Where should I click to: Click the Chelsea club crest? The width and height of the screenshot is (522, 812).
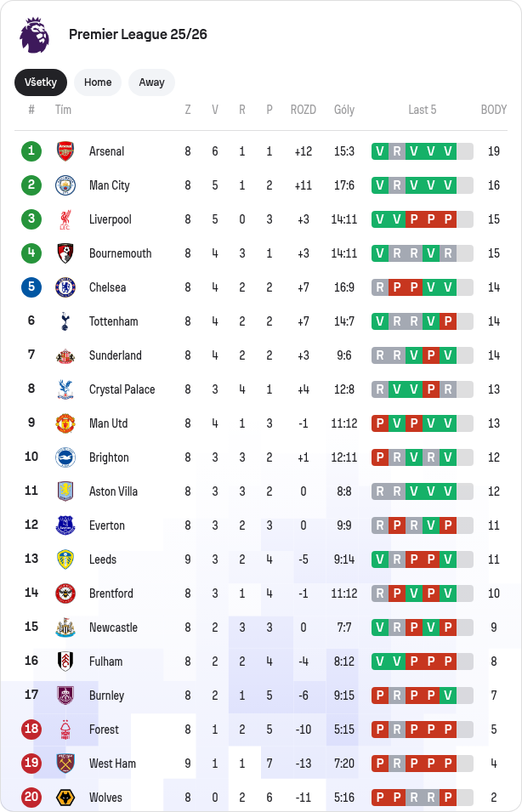(65, 287)
